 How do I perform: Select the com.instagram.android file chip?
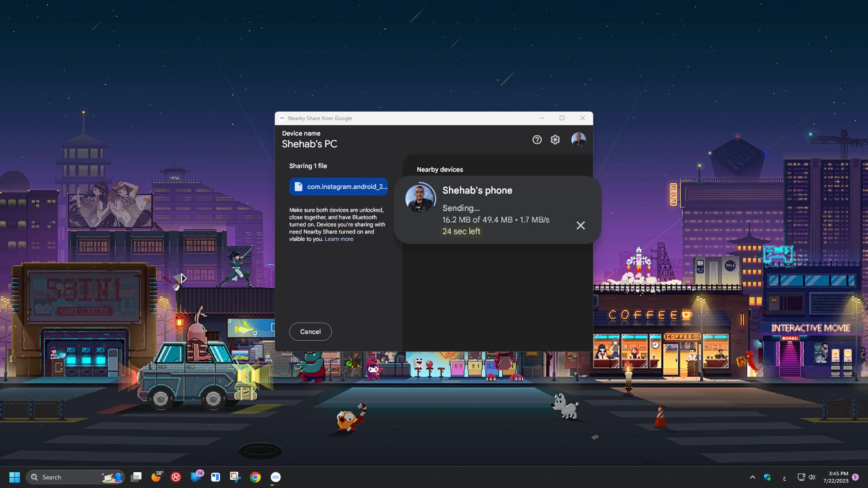339,187
